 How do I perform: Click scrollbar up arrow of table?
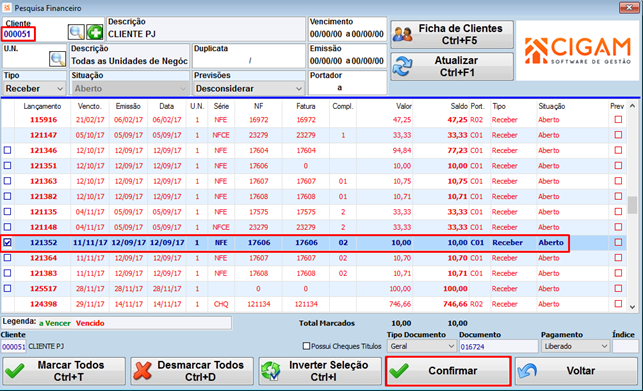point(632,106)
